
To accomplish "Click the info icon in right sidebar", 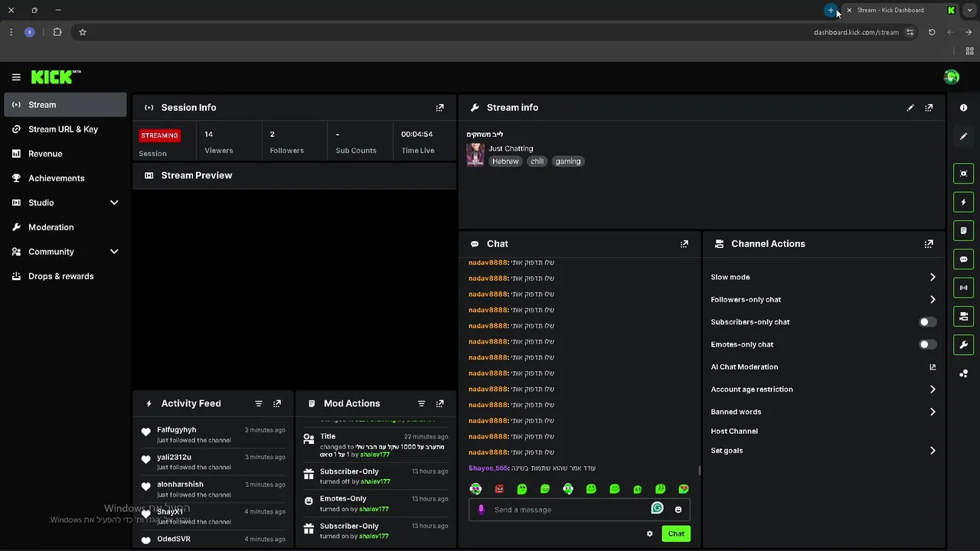I will (x=964, y=108).
